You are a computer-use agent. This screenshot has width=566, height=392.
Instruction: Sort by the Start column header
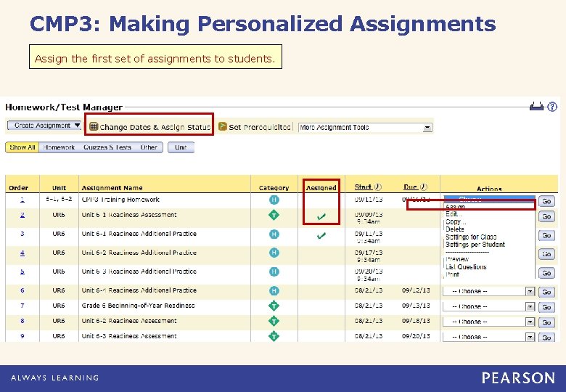tap(363, 187)
